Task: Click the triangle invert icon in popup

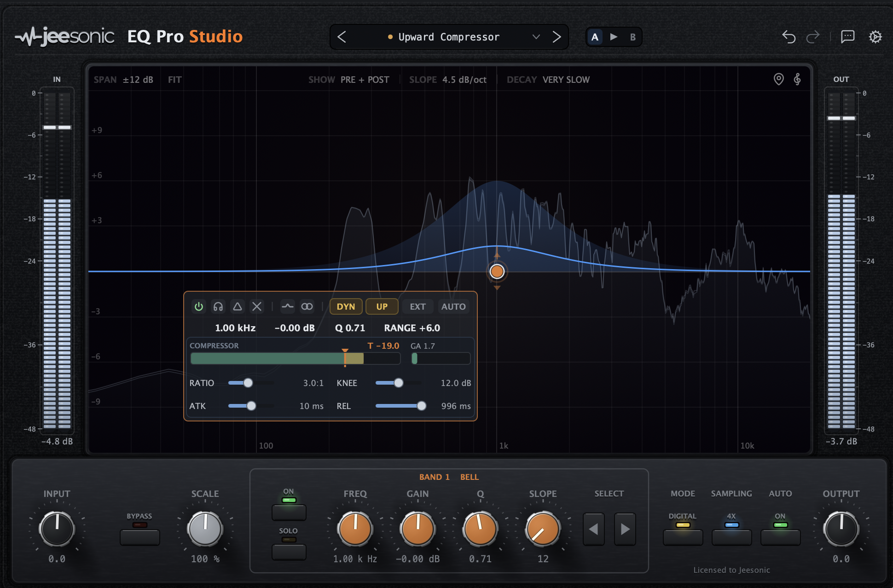Action: (238, 306)
